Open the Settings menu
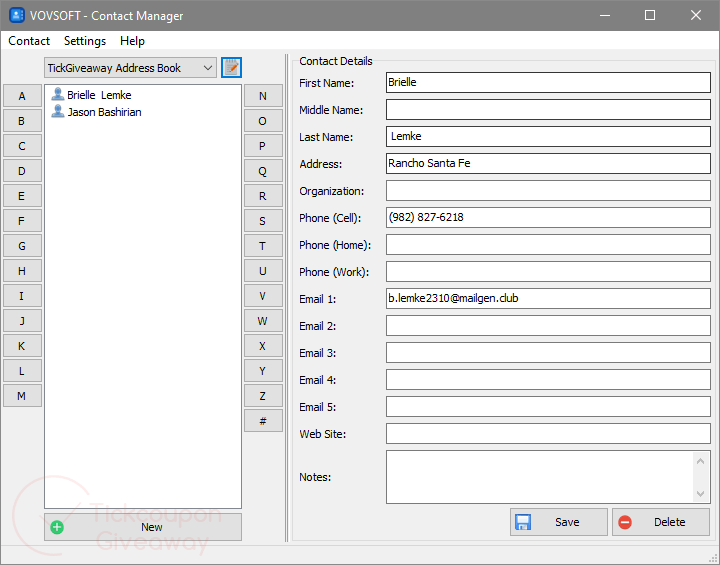Viewport: 720px width, 565px height. pyautogui.click(x=85, y=41)
